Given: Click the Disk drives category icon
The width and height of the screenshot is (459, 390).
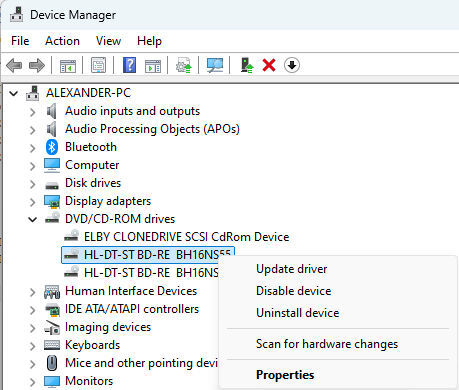Looking at the screenshot, I should [52, 184].
